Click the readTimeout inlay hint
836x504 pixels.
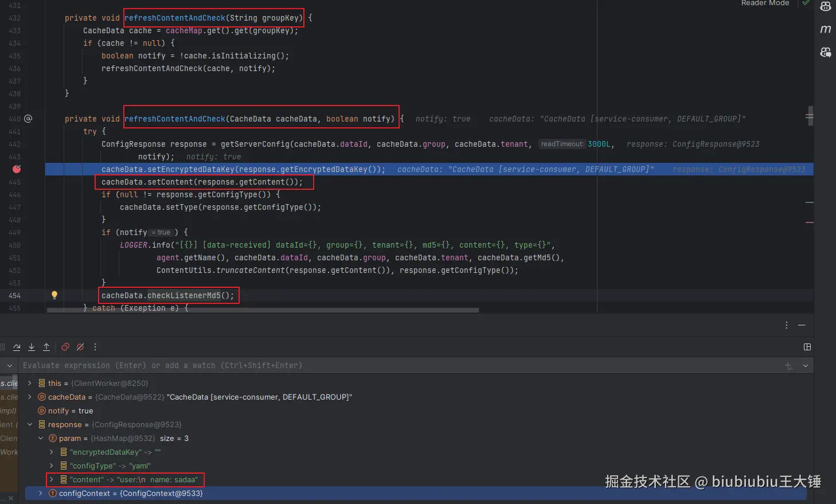[x=562, y=144]
